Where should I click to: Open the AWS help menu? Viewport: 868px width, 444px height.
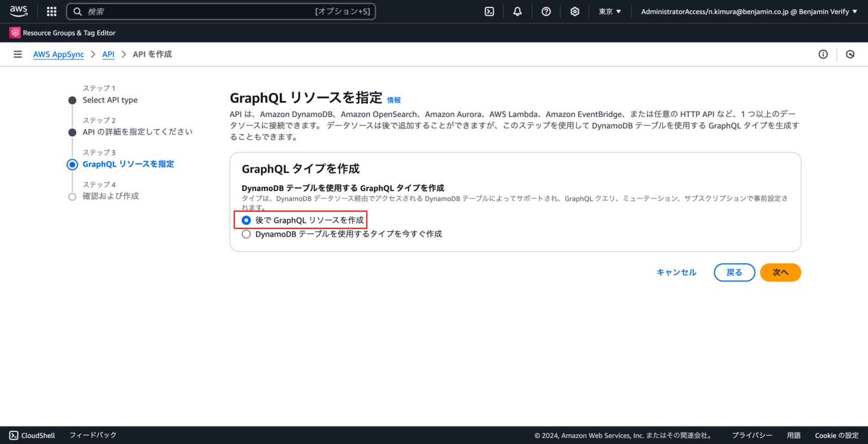(x=546, y=11)
